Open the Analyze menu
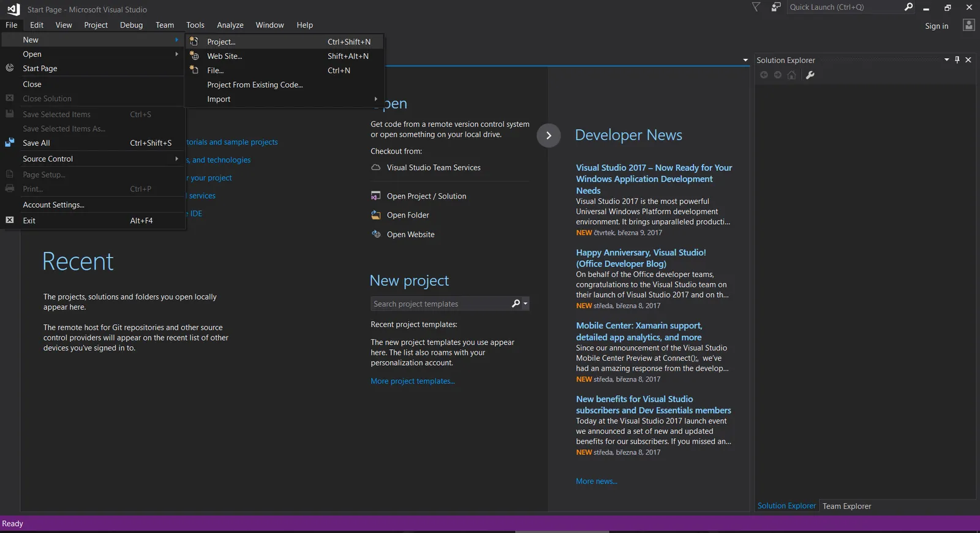The height and width of the screenshot is (533, 980). click(x=230, y=25)
